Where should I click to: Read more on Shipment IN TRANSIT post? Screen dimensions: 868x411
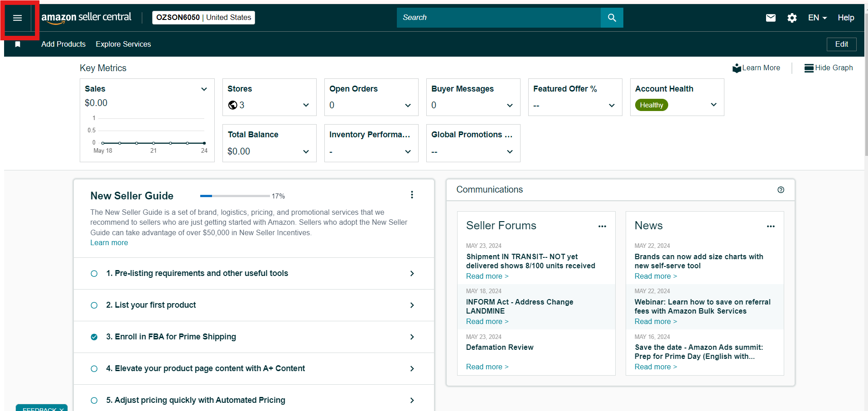(487, 276)
